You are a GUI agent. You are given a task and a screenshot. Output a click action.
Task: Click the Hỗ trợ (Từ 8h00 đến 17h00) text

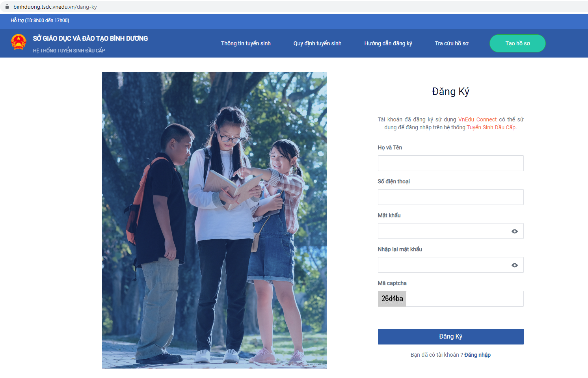pyautogui.click(x=40, y=20)
